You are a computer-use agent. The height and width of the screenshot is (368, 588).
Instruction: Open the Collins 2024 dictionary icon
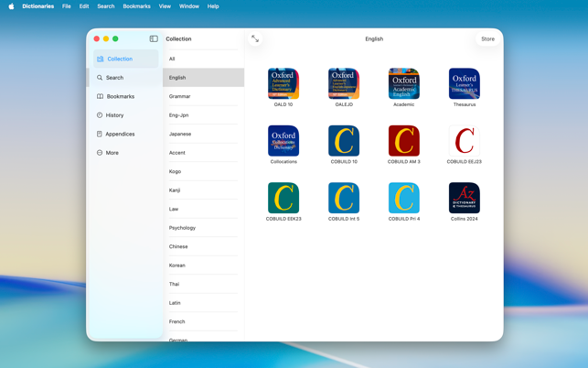click(465, 198)
